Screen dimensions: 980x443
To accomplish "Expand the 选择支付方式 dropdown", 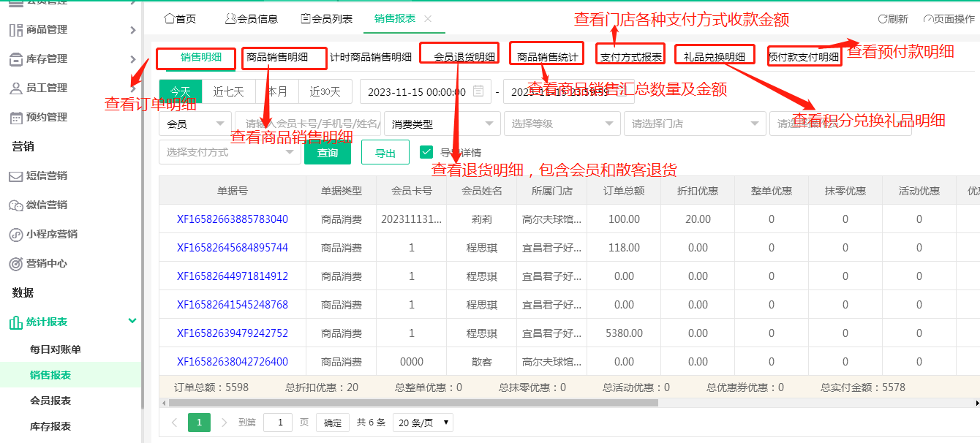I will (230, 152).
